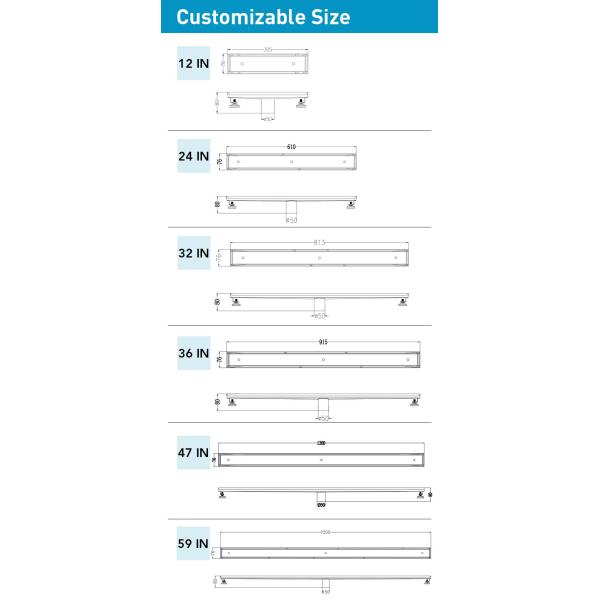Choose the 32 IN size label
600x600 pixels.
pyautogui.click(x=194, y=255)
